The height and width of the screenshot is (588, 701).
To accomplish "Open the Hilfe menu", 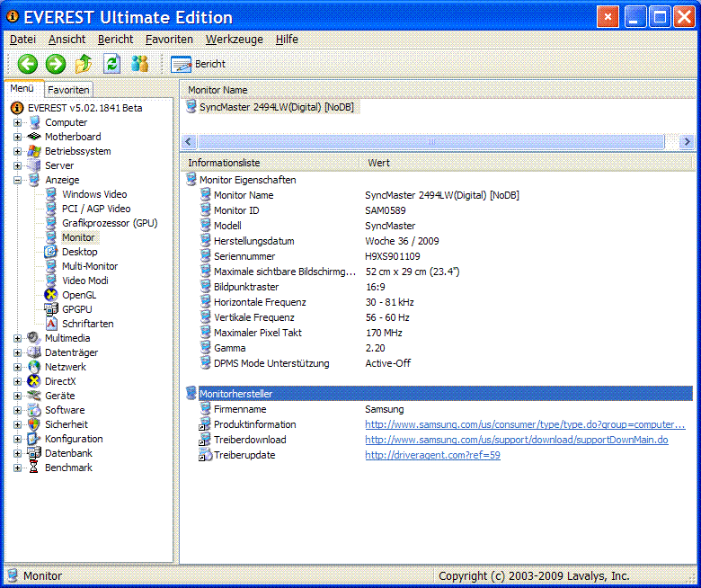I will coord(287,40).
